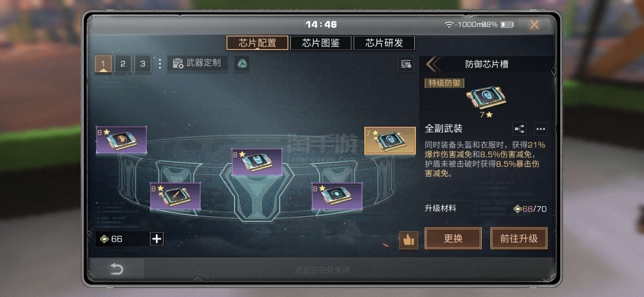The height and width of the screenshot is (297, 644).
Task: Click the profile card icon above chip panel
Action: coord(406,64)
